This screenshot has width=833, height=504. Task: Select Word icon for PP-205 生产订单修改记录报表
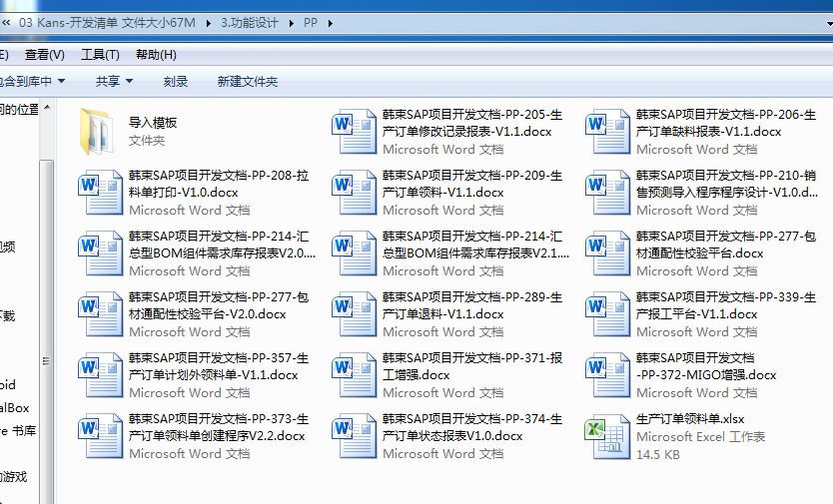click(x=354, y=131)
